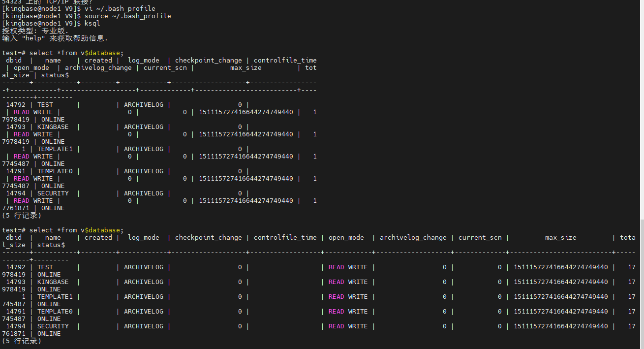Click the first "(5 行记录)" row count line
This screenshot has width=644, height=349.
[22, 215]
